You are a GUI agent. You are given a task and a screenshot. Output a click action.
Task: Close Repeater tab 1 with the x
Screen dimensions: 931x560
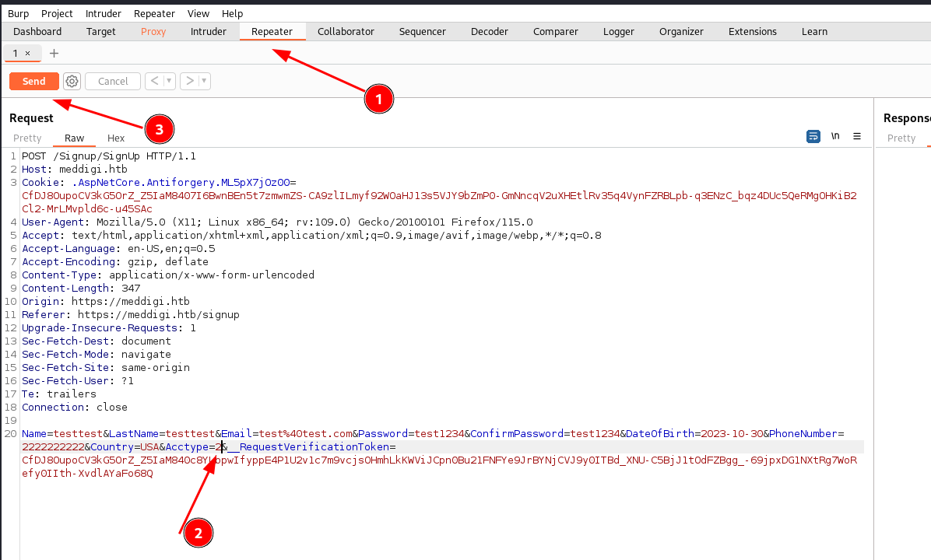coord(28,53)
